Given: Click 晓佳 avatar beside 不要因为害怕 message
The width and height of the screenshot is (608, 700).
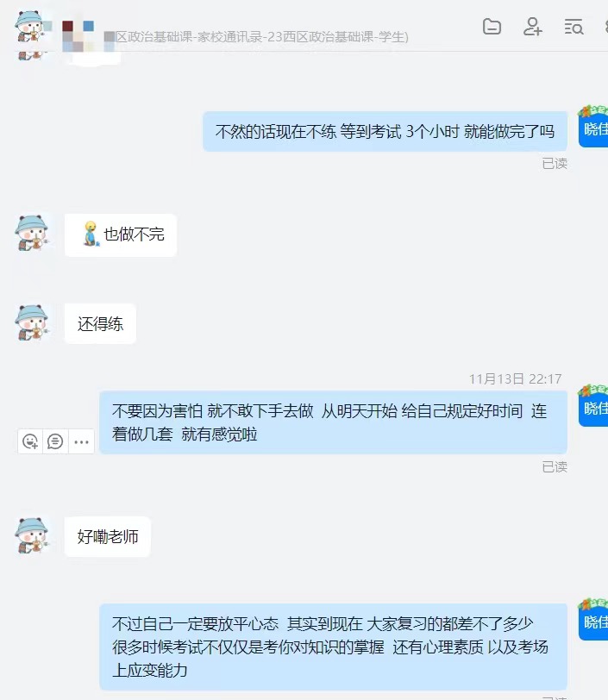Looking at the screenshot, I should (593, 406).
